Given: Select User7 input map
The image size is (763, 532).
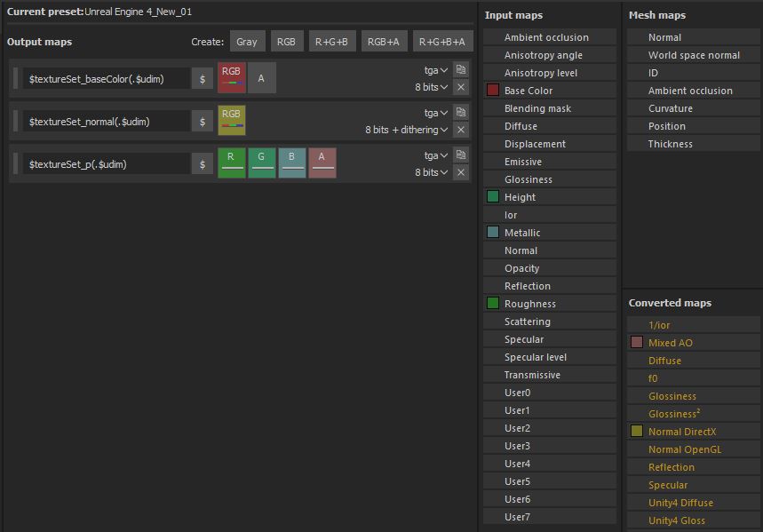Looking at the screenshot, I should tap(550, 517).
